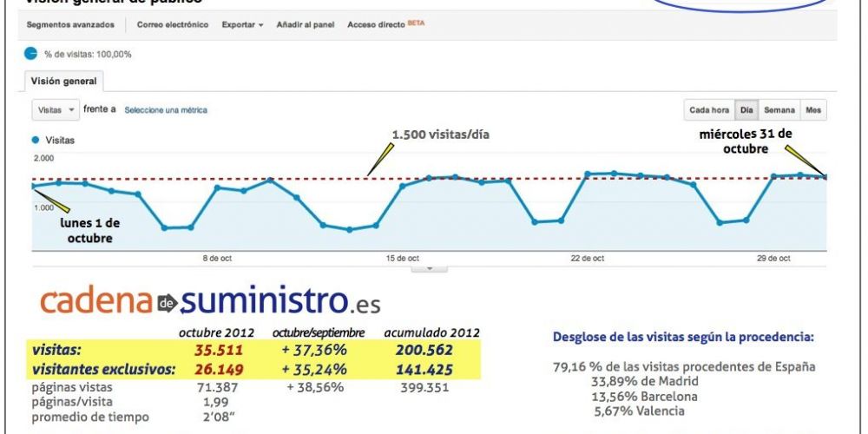Open the Visitas metric dropdown
Screen dimensions: 868x434
[55, 110]
